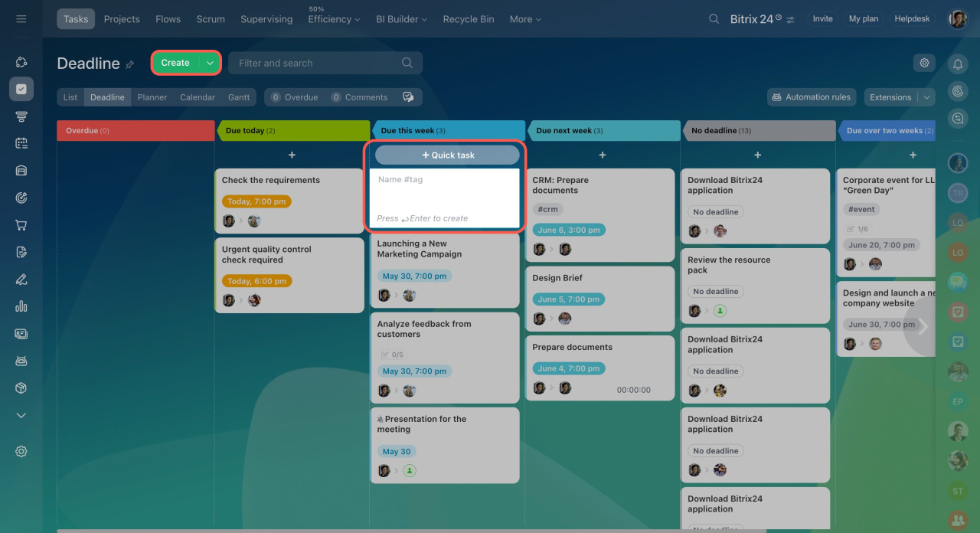Open the hamburger main menu
The height and width of the screenshot is (533, 980).
(x=21, y=19)
